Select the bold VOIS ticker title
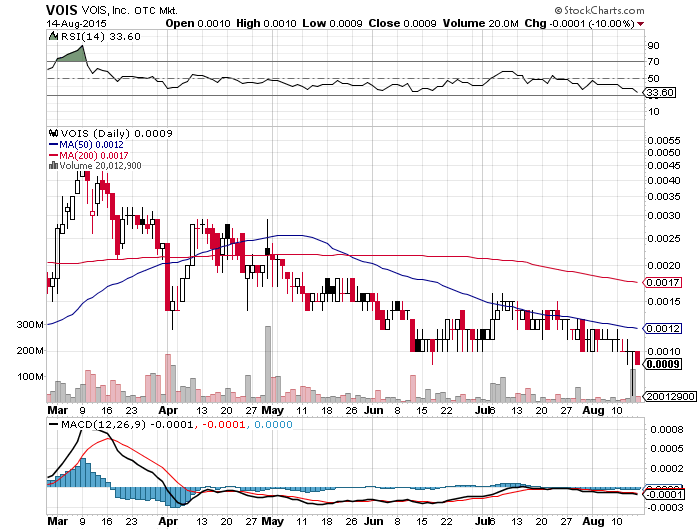The width and height of the screenshot is (700, 530). point(62,10)
